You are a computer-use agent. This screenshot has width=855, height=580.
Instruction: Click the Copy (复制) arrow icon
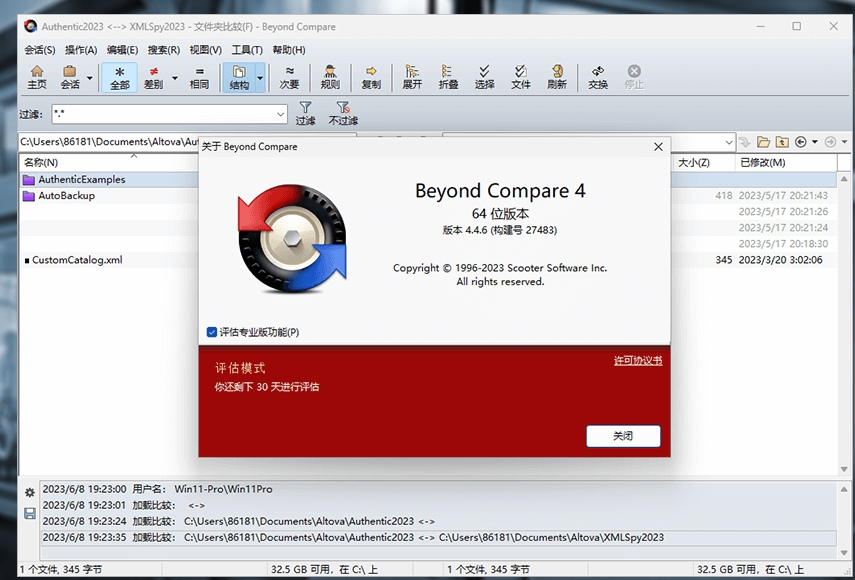[371, 77]
